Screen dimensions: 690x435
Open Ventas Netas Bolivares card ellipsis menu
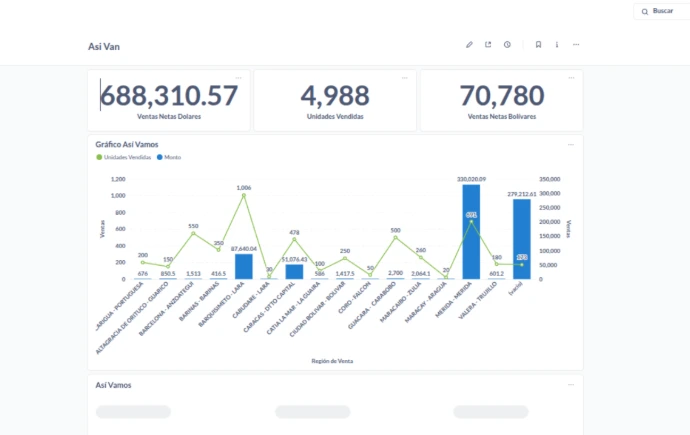[571, 77]
